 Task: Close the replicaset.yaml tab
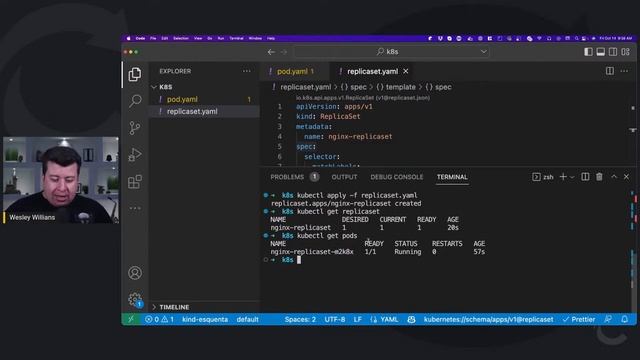point(405,71)
